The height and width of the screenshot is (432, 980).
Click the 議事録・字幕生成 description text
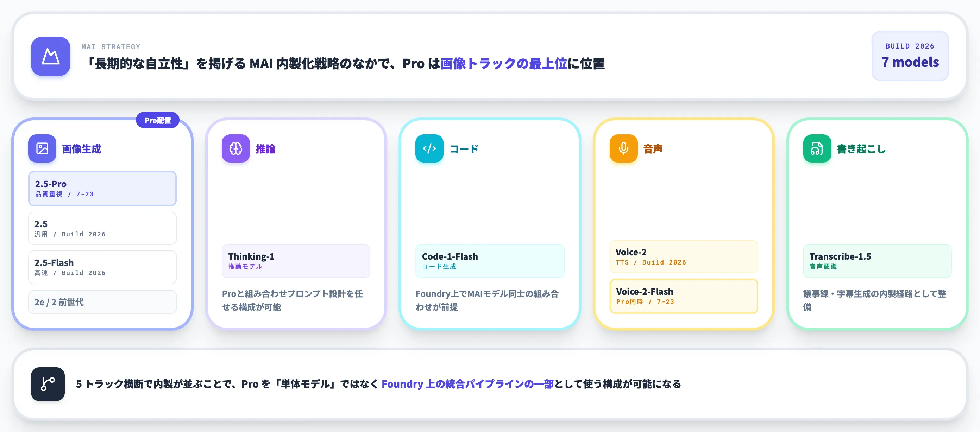click(x=875, y=300)
